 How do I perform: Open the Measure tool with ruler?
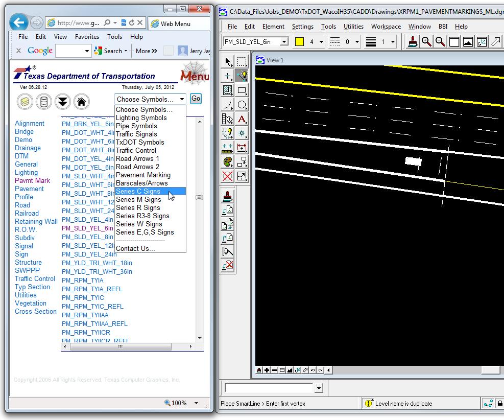228,148
